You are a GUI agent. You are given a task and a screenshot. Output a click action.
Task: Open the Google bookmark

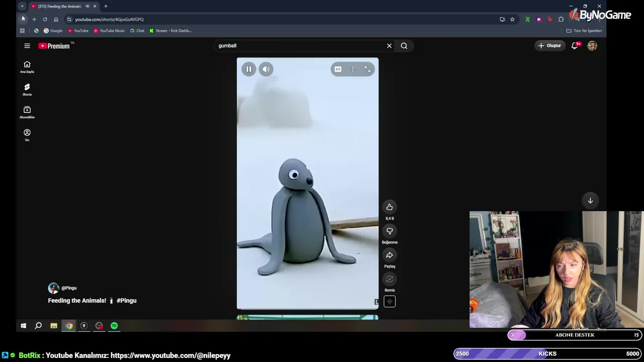point(53,31)
